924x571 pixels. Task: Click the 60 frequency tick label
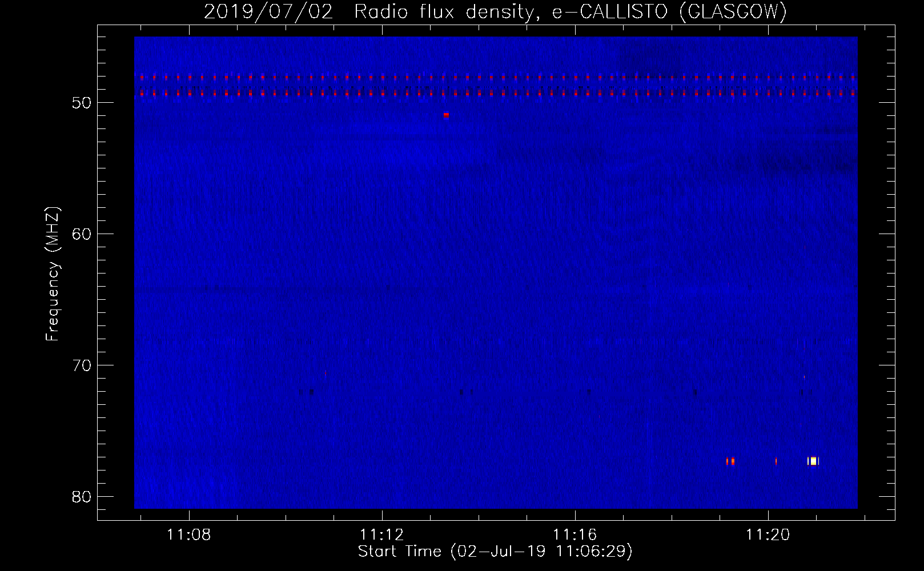tap(82, 234)
